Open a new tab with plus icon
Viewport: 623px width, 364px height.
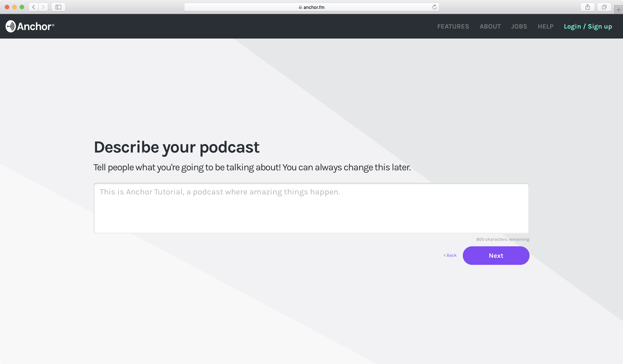tap(618, 10)
